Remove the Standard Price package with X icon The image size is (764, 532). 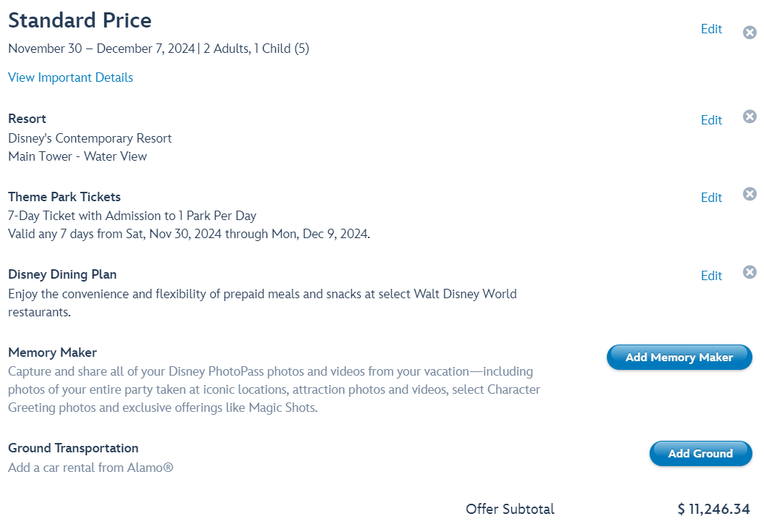(750, 33)
